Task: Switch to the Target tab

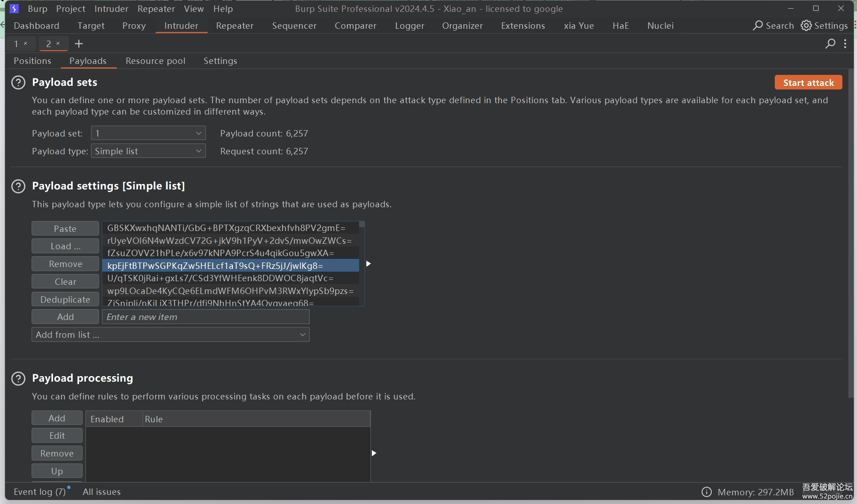Action: tap(91, 26)
